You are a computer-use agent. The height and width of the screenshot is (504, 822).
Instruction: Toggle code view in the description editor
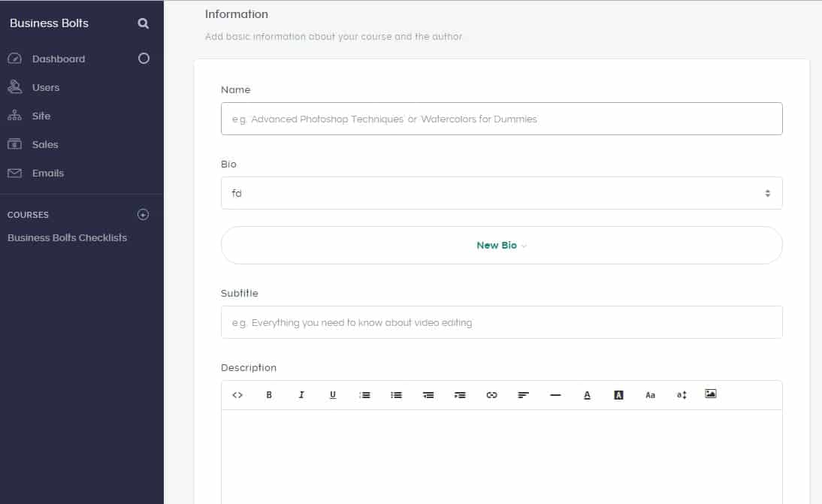pyautogui.click(x=237, y=395)
